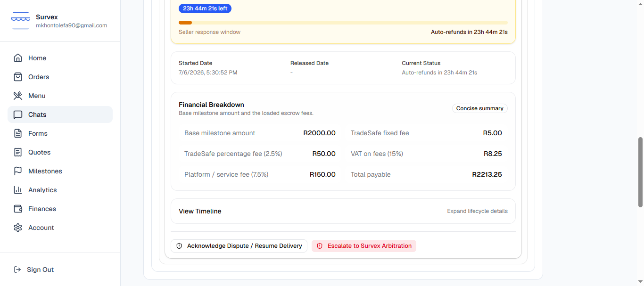Click Escalate to Survex Arbitration
644x286 pixels.
tap(364, 246)
